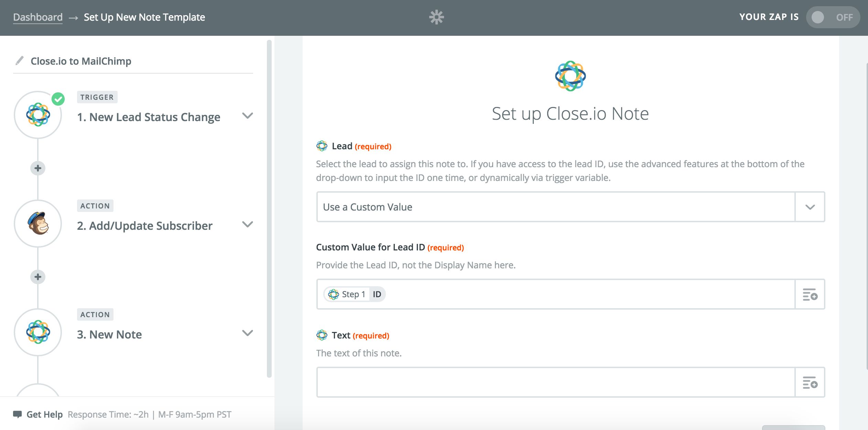868x430 pixels.
Task: Select step 1 New Lead Status Change
Action: (x=149, y=117)
